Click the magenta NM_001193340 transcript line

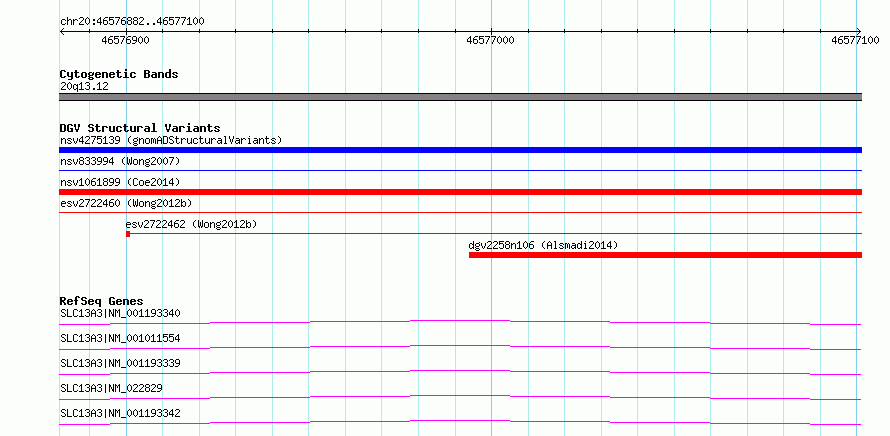point(460,322)
